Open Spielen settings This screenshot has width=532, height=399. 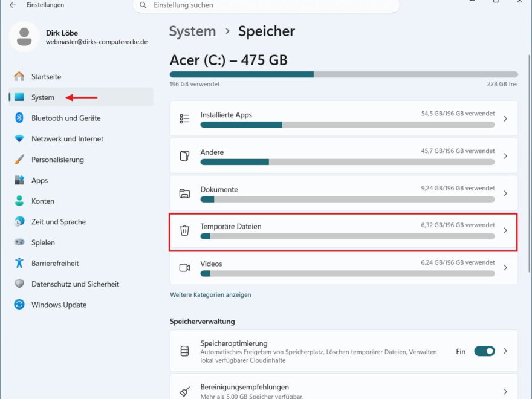point(44,242)
